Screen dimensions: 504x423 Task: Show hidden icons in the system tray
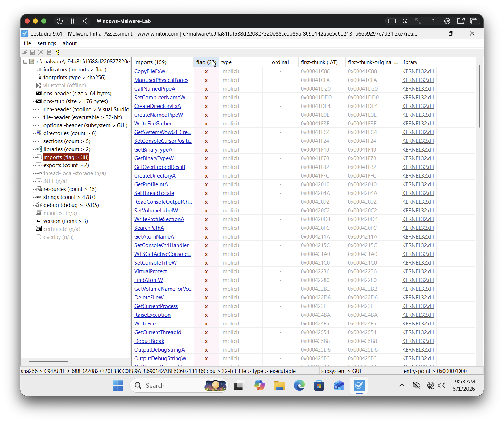coord(402,385)
